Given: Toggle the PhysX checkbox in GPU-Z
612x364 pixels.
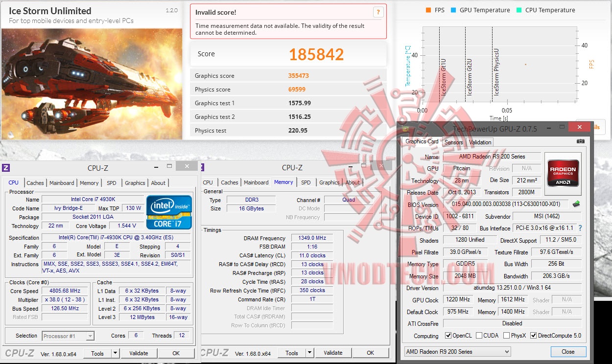Looking at the screenshot, I should click(x=506, y=336).
